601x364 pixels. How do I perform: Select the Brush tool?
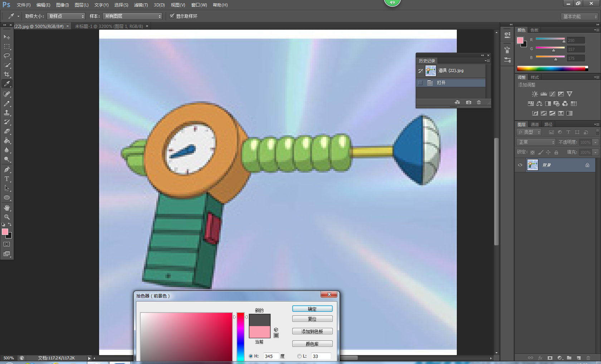[x=7, y=104]
